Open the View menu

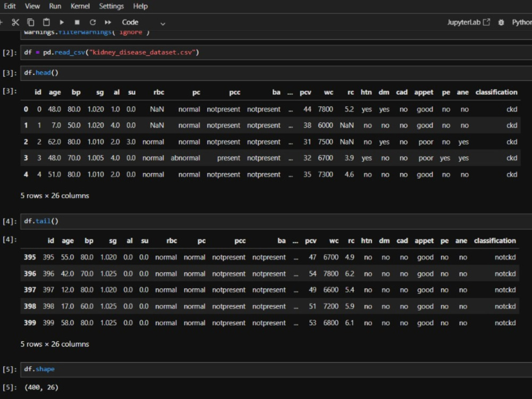pos(32,6)
